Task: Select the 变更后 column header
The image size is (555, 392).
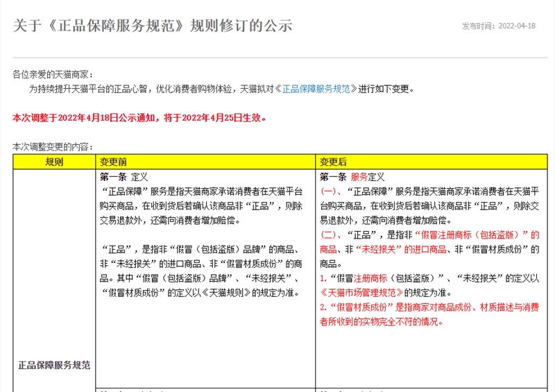Action: (333, 162)
